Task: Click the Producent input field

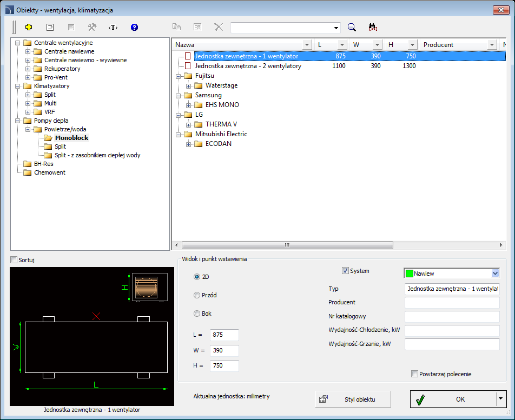Action: [452, 302]
